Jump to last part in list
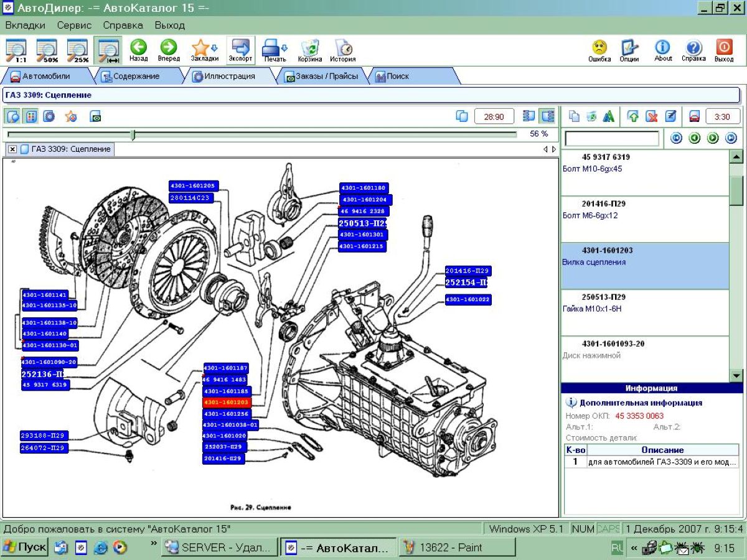This screenshot has width=747, height=560. [x=731, y=138]
